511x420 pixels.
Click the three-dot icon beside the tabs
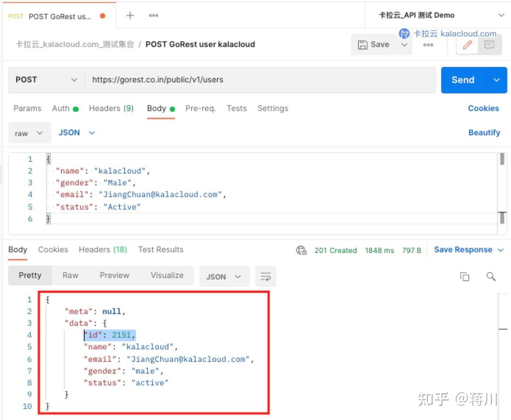[x=153, y=15]
